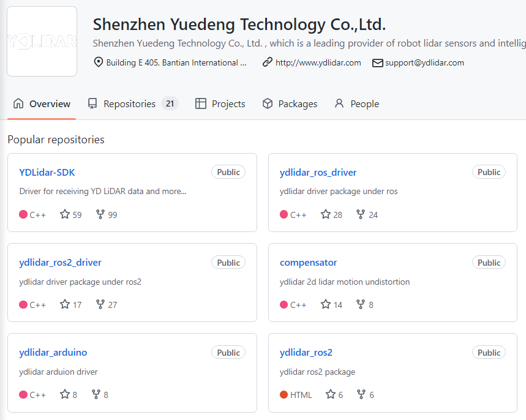Click the repo book icon on Repositories tab
Screen dimensions: 526x420
(x=92, y=103)
